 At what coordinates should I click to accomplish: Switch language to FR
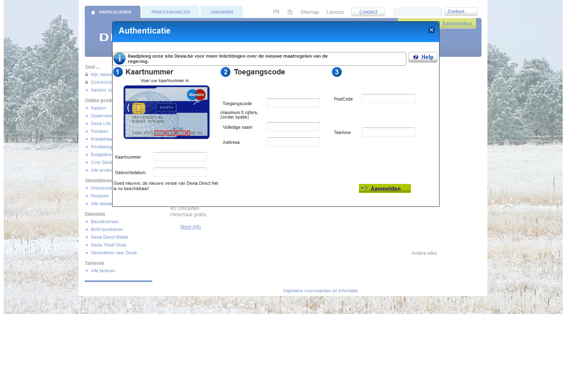coord(276,12)
